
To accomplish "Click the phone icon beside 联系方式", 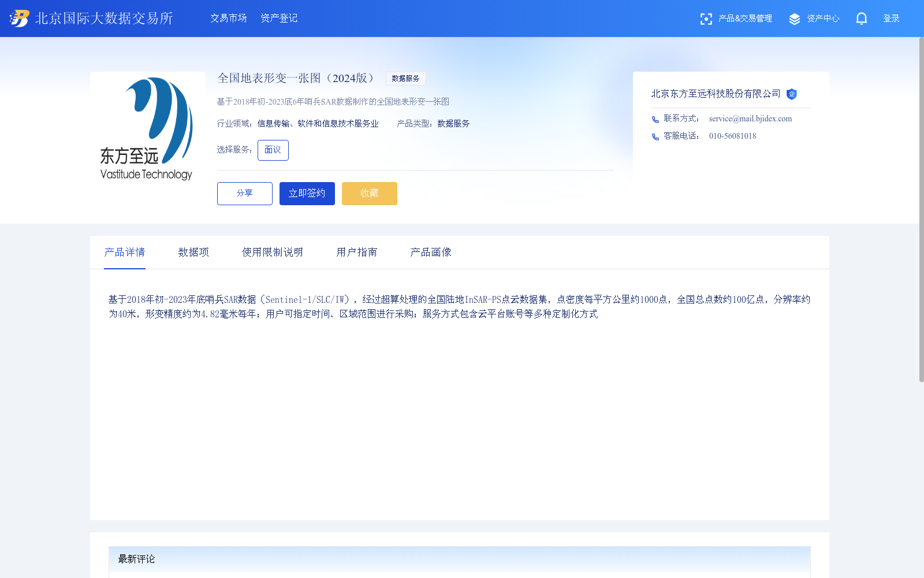I will tap(655, 120).
